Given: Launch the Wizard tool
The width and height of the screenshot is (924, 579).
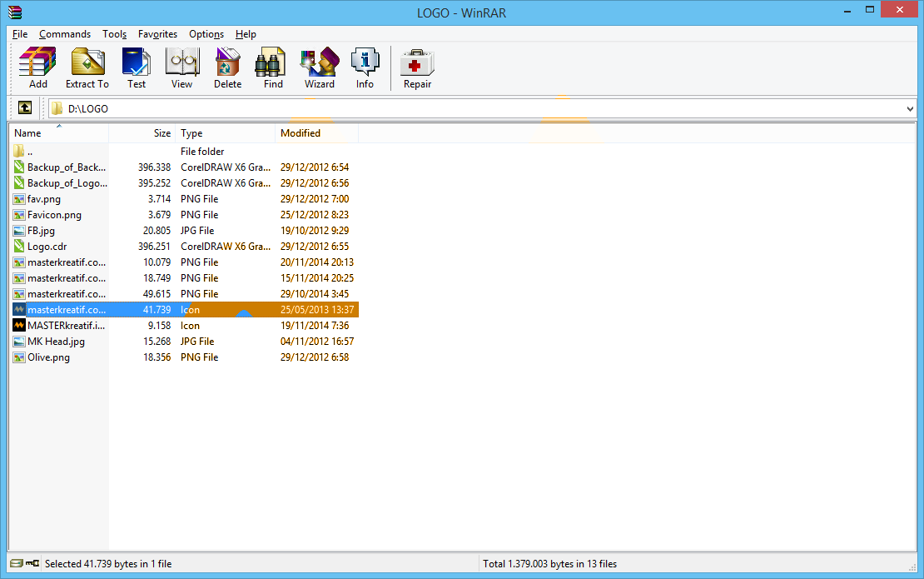Looking at the screenshot, I should (320, 62).
